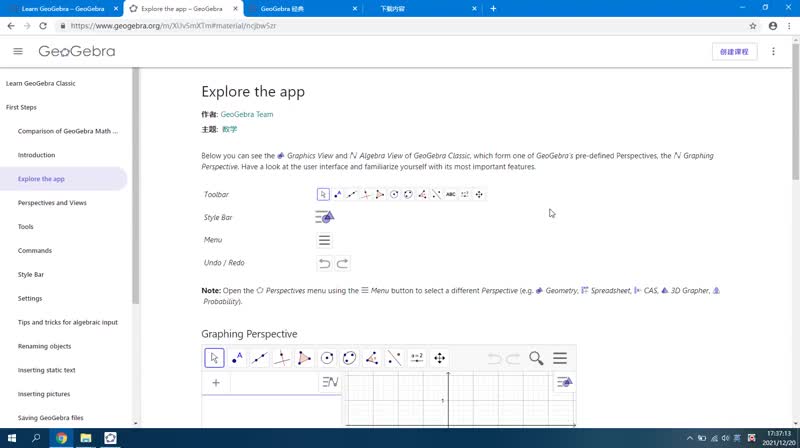Image resolution: width=800 pixels, height=448 pixels.
Task: Open Renaming objects in the sidebar
Action: 44,346
